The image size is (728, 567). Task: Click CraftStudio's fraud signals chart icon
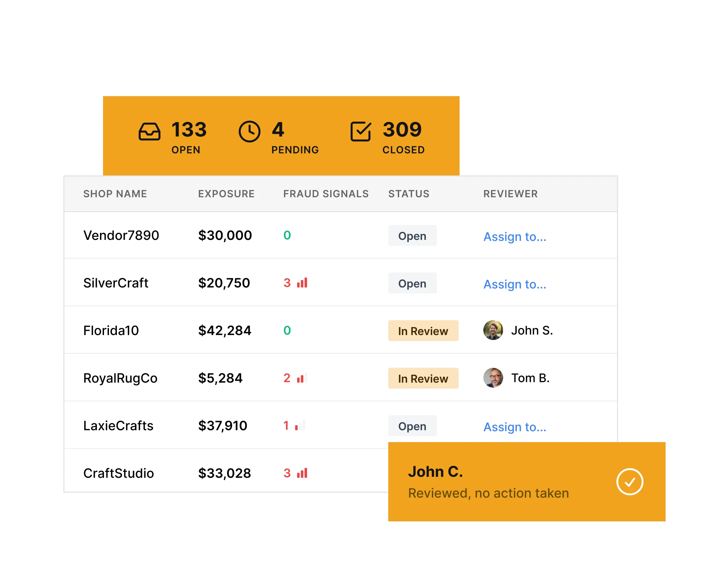(302, 473)
